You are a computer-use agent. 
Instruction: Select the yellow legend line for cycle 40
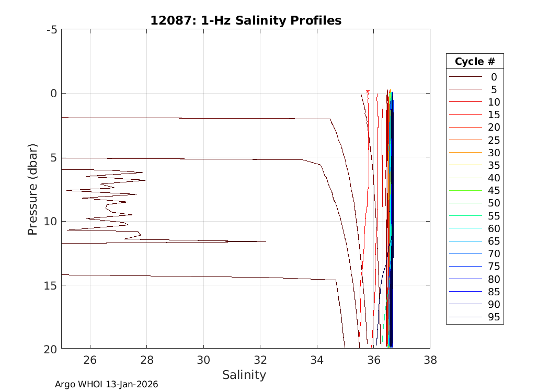click(x=465, y=178)
